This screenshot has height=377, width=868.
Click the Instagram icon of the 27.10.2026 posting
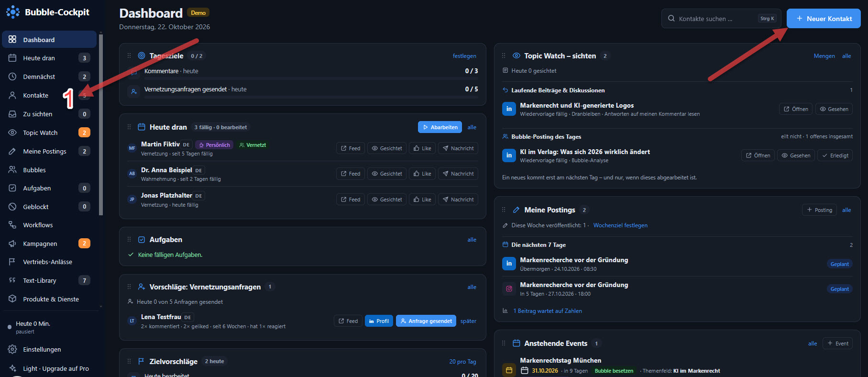click(509, 288)
